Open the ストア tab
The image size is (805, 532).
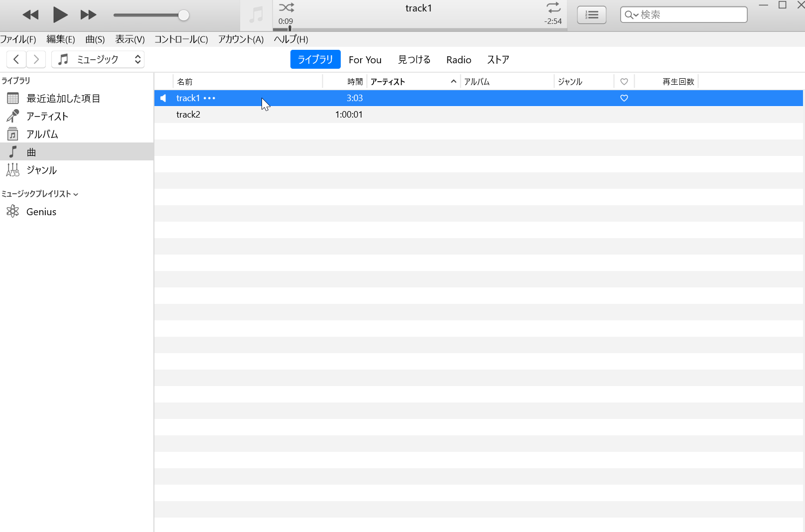498,60
